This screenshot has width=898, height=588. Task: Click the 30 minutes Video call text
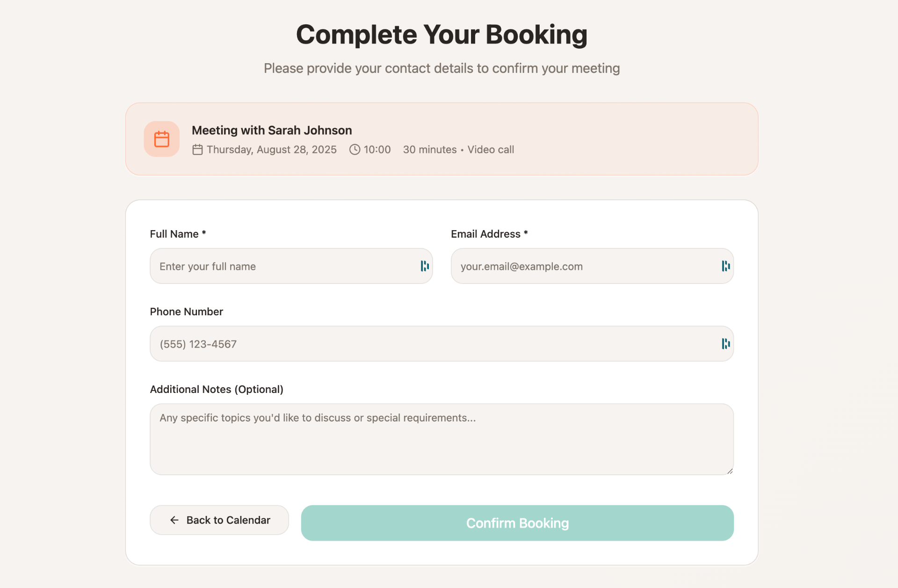click(x=458, y=150)
